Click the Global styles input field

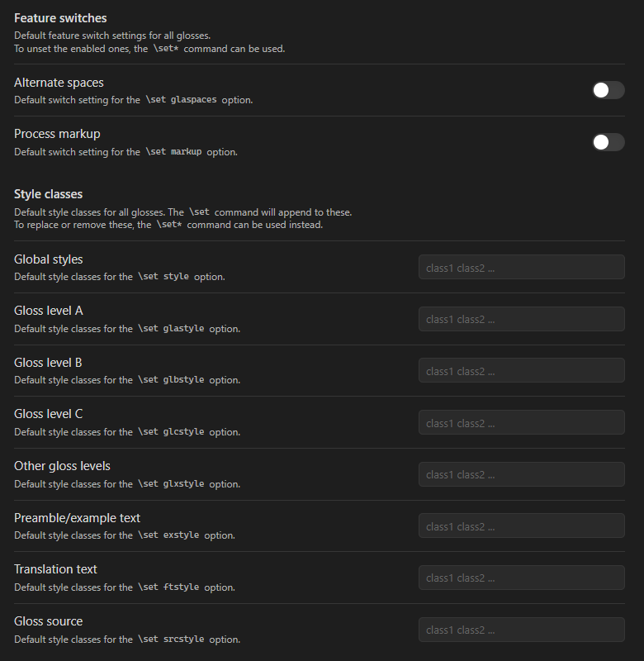(x=521, y=267)
